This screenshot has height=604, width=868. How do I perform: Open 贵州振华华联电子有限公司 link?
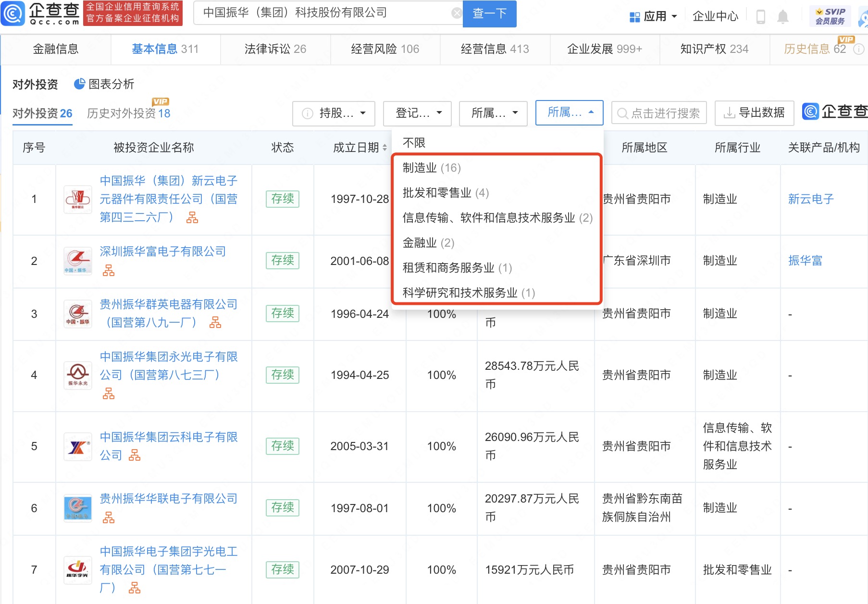click(168, 499)
